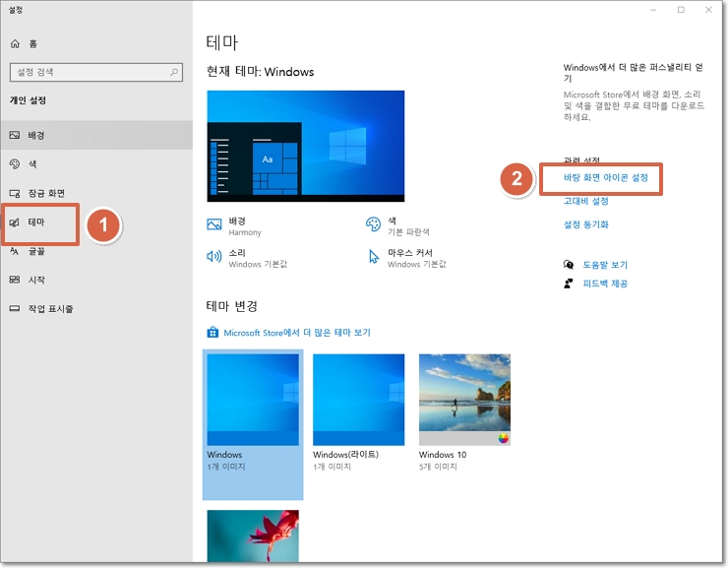Click the 시작 start icon in sidebar

pyautogui.click(x=15, y=280)
